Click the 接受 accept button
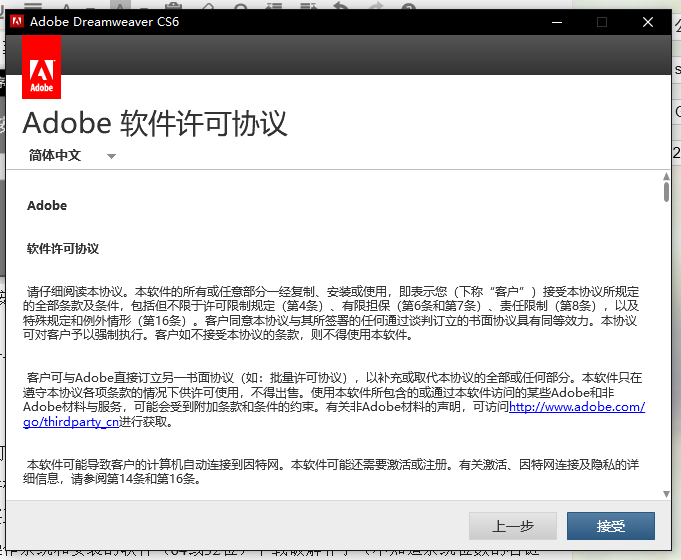The image size is (681, 560). coord(611,526)
